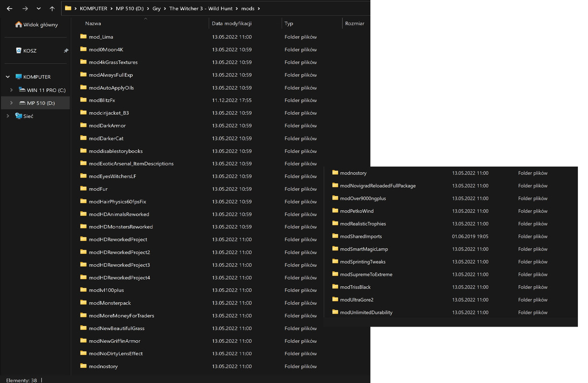
Task: Click the modUnlimitedDurability folder name
Action: 366,313
